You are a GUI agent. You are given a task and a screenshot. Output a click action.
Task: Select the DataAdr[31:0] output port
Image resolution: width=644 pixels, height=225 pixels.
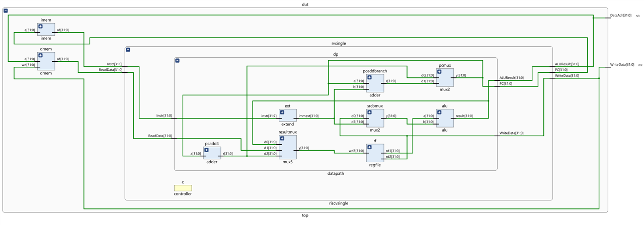click(620, 16)
